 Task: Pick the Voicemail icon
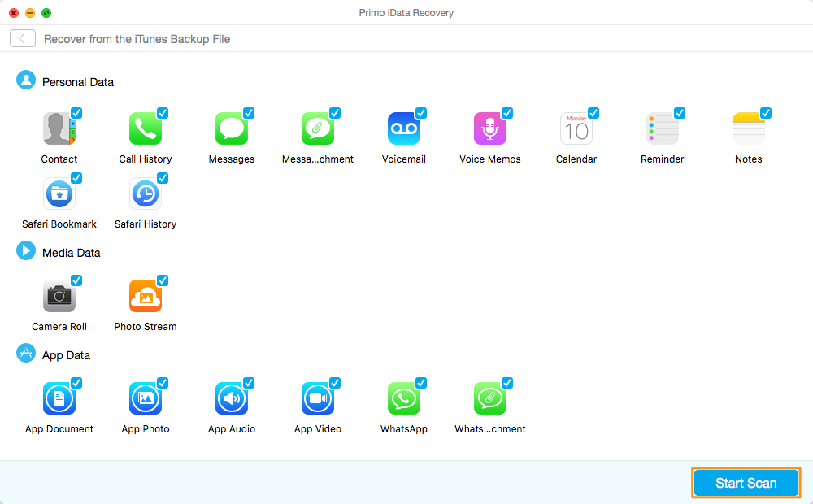click(403, 128)
